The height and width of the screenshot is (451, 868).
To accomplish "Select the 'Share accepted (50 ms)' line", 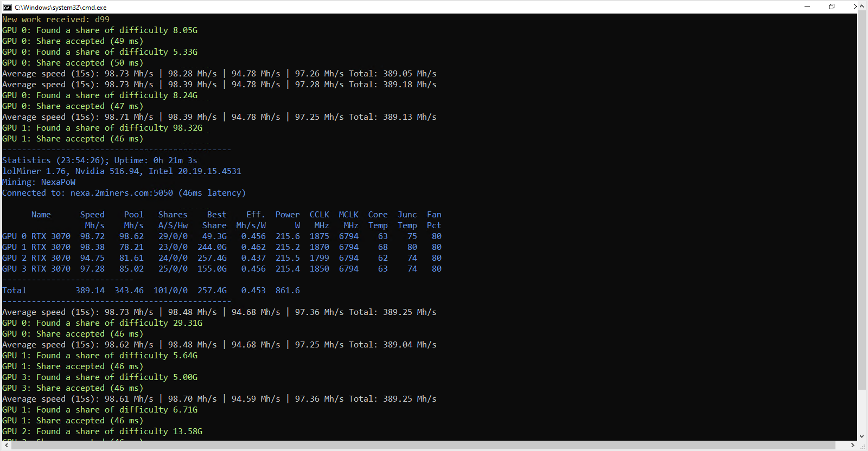I will pos(73,63).
